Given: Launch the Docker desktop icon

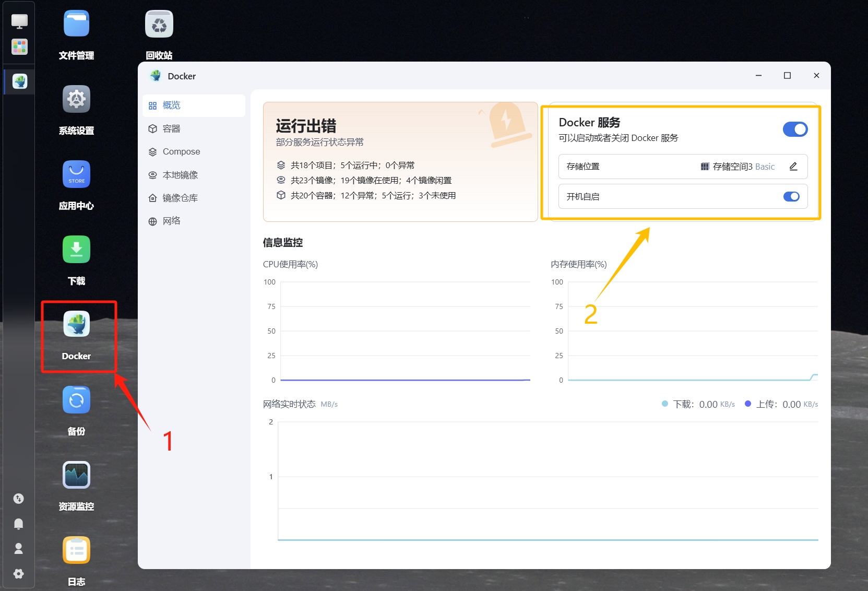Looking at the screenshot, I should (x=76, y=324).
